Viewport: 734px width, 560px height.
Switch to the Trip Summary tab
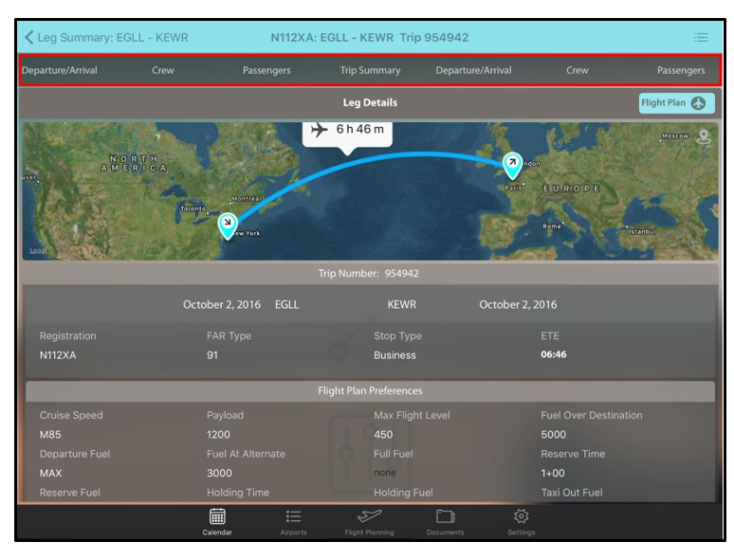click(370, 70)
